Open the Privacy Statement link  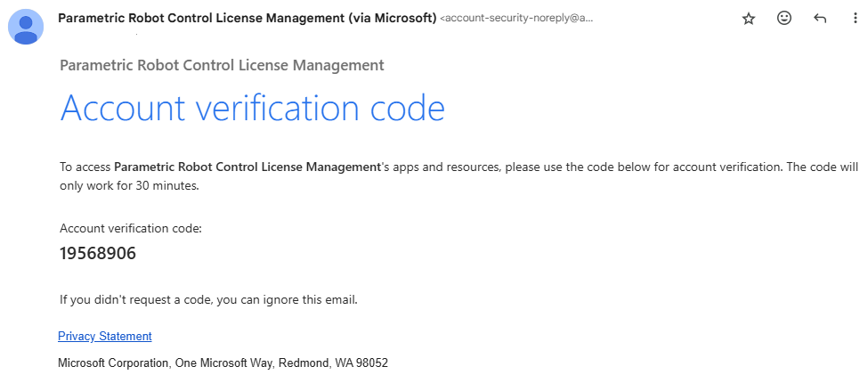(x=105, y=336)
